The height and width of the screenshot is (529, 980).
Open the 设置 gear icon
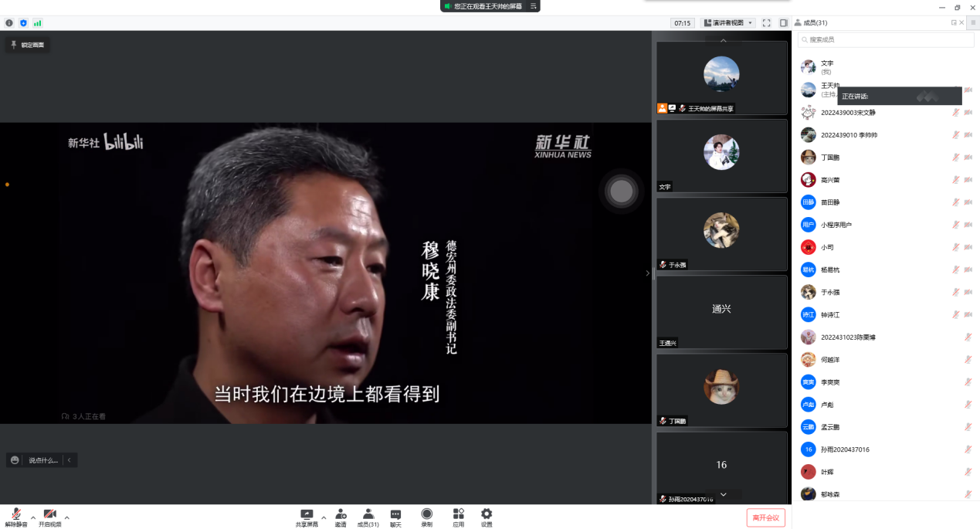point(487,517)
